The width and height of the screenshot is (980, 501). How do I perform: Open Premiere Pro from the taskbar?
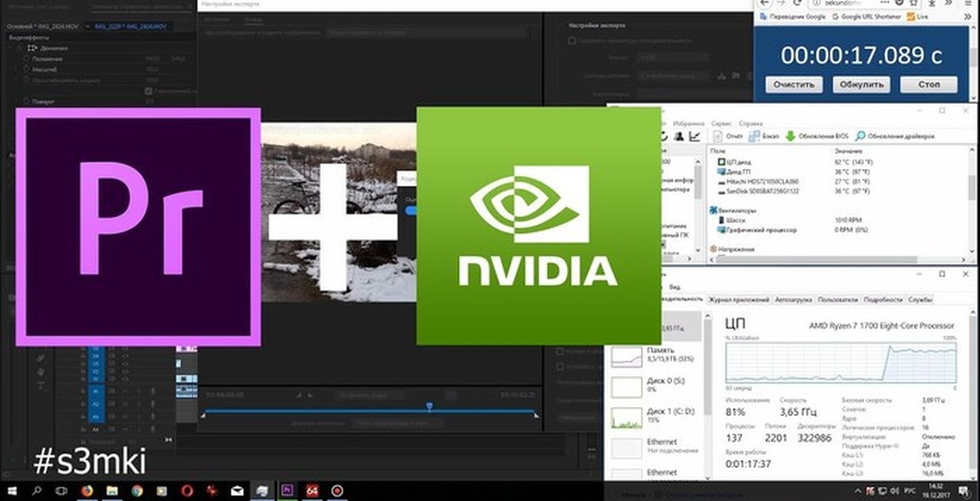click(287, 490)
